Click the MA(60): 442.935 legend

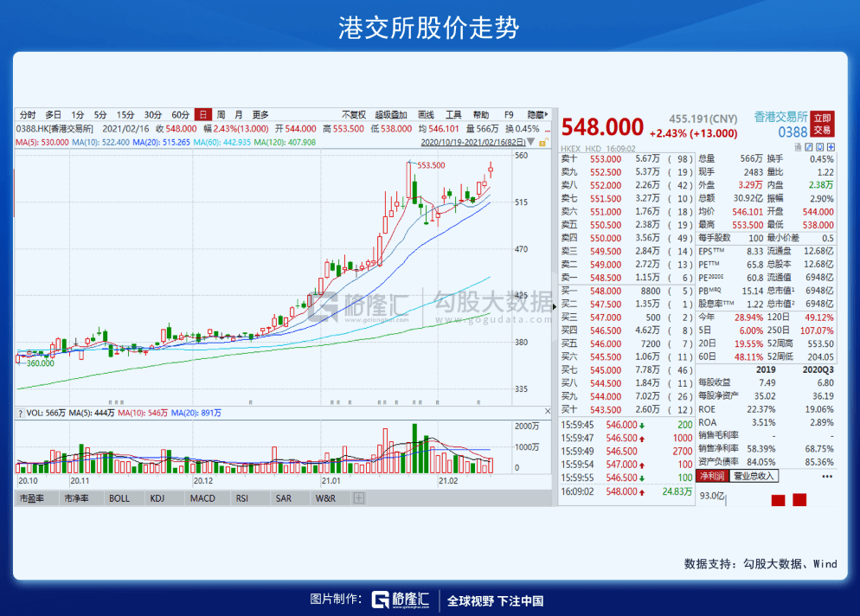pyautogui.click(x=222, y=142)
